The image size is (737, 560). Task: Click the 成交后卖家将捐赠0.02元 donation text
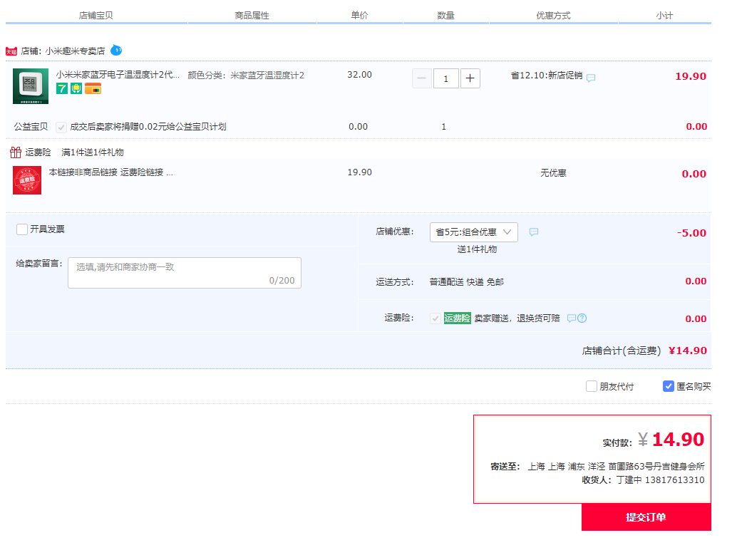[148, 126]
